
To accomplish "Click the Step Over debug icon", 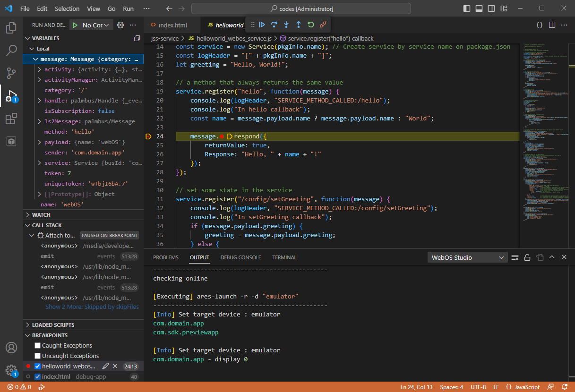I will (274, 25).
